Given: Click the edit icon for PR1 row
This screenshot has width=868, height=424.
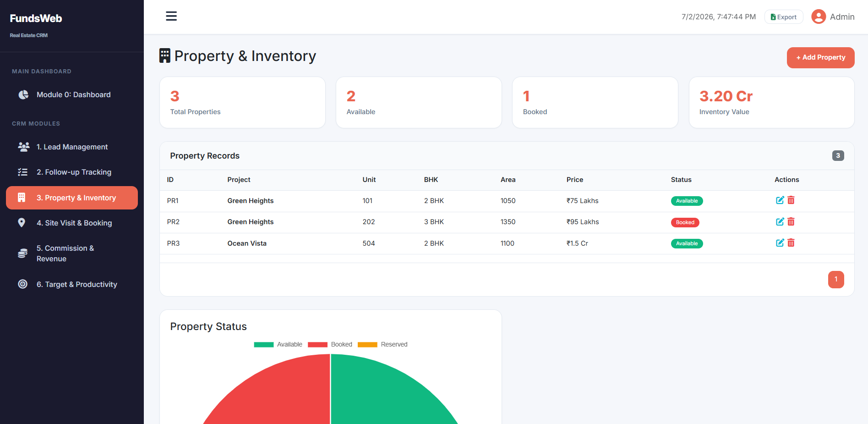Looking at the screenshot, I should (780, 200).
